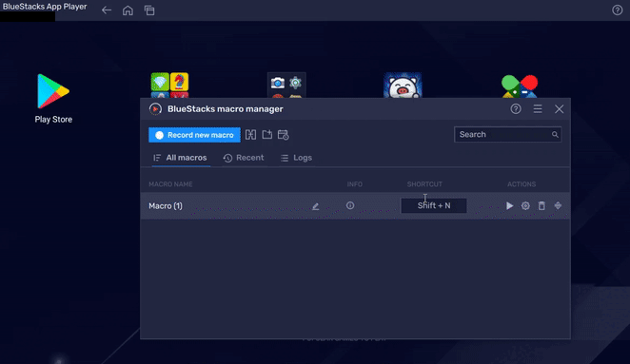This screenshot has width=630, height=364.
Task: Switch to the All macros tab
Action: point(180,158)
